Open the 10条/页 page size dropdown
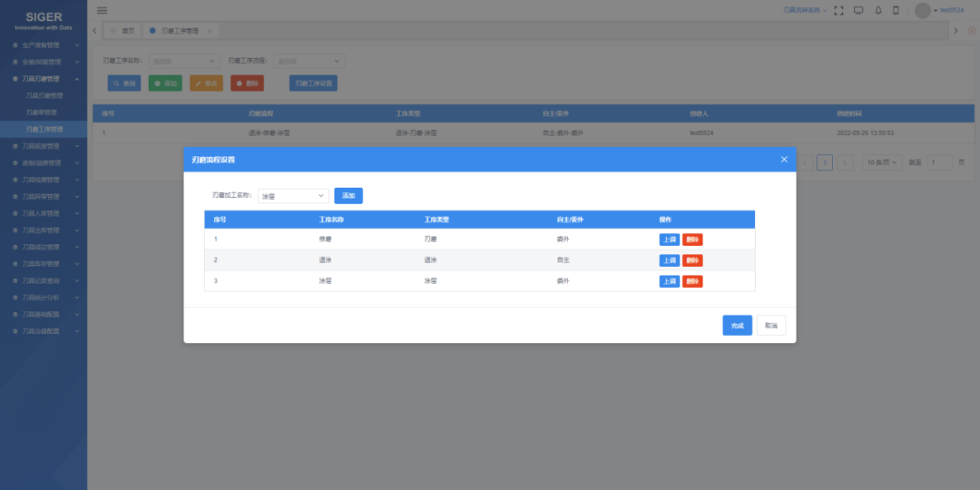980x490 pixels. click(882, 162)
